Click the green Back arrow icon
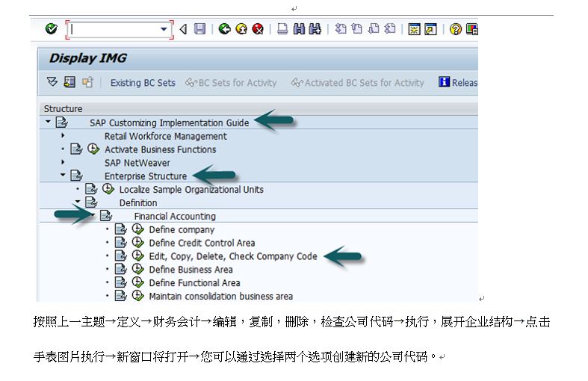Viewport: 588px width, 381px height. [224, 29]
